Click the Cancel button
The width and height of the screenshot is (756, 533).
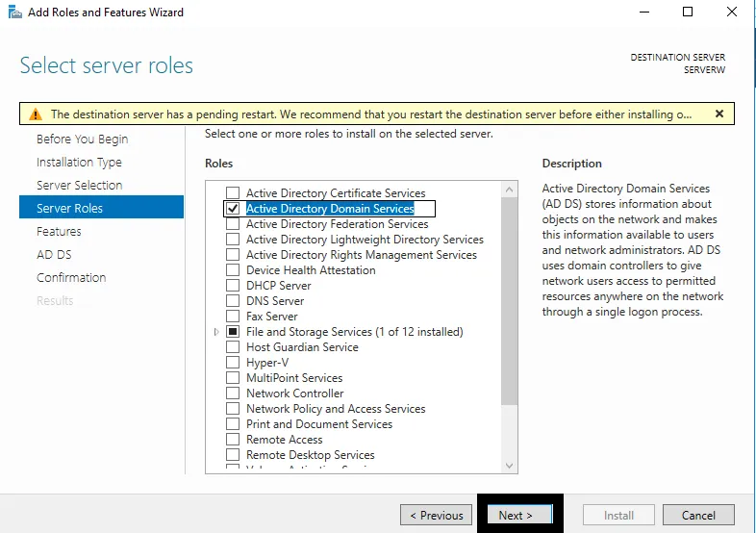click(x=698, y=515)
